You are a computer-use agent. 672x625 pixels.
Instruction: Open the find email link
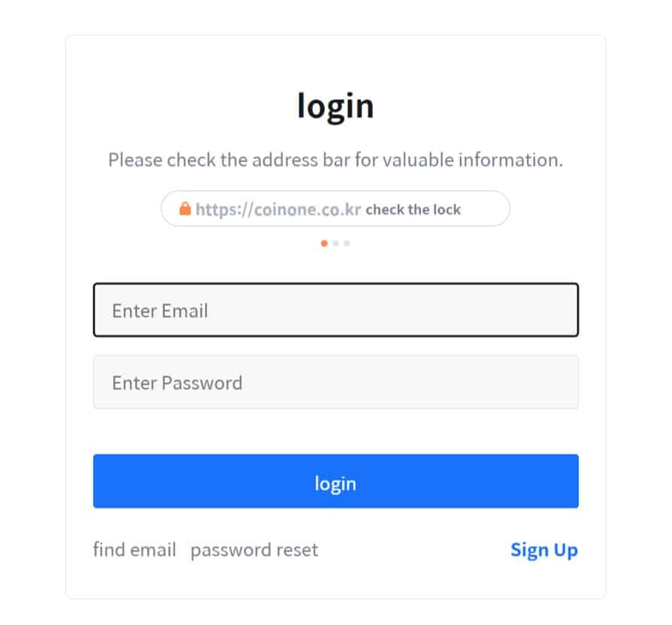[x=134, y=550]
